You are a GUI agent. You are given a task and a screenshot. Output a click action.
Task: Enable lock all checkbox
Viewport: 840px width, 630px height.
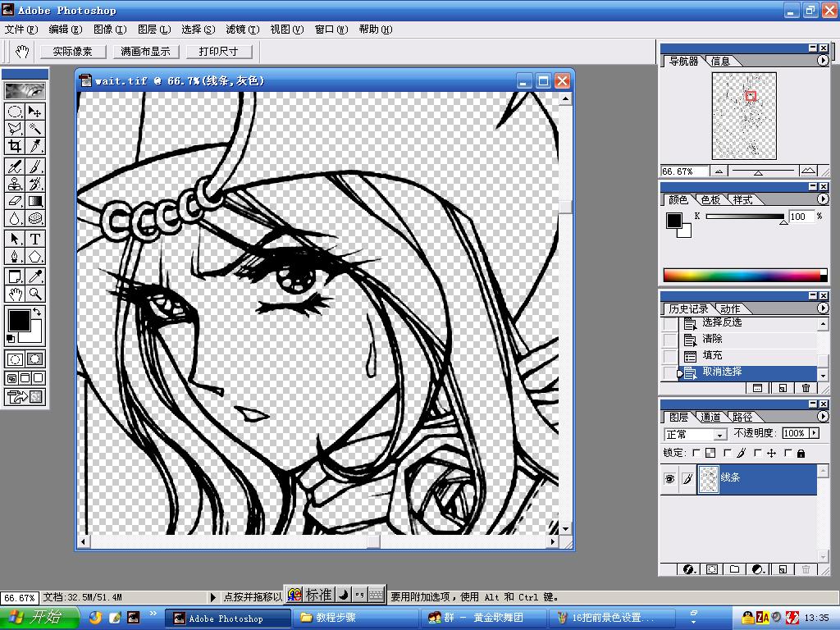788,453
